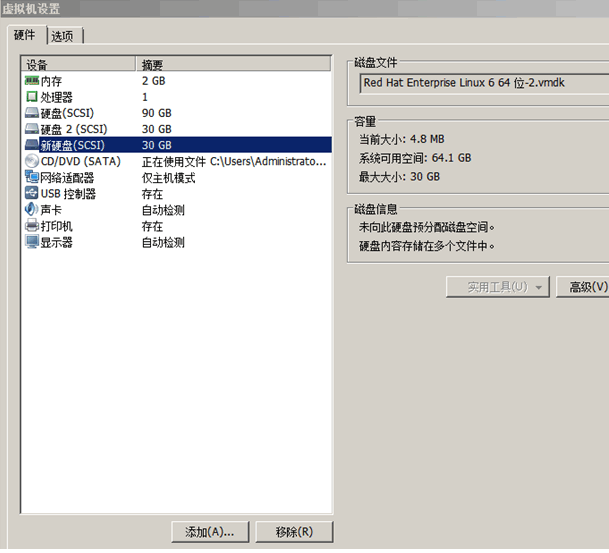Viewport: 609px width, 553px height.
Task: Click the 未向此硬盘预分配磁盘空间 text
Action: click(x=427, y=227)
